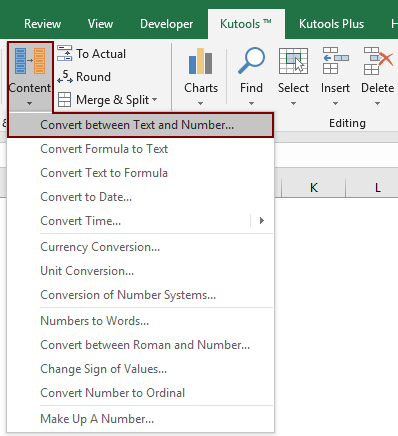
Task: Click the Insert cells icon
Action: pos(335,61)
